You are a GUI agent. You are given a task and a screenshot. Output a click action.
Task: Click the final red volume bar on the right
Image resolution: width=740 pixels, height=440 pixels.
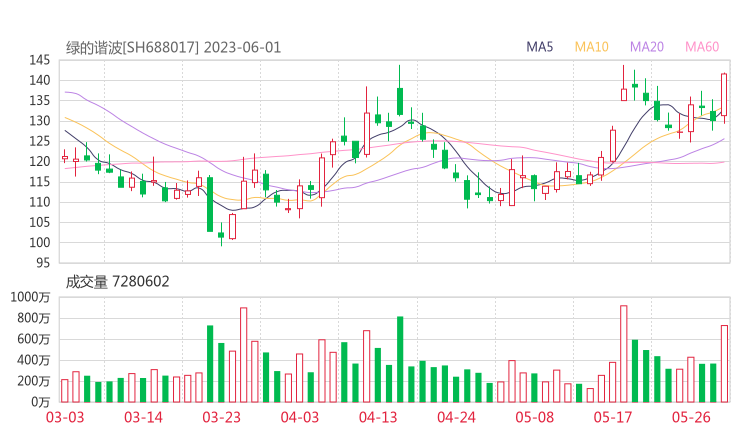click(x=724, y=364)
